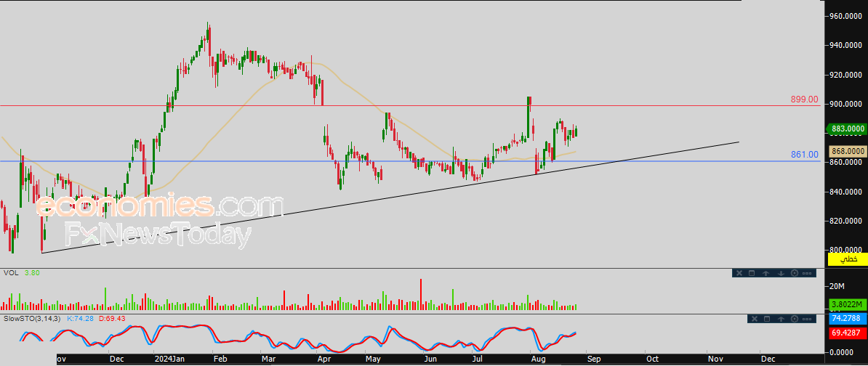The width and height of the screenshot is (868, 366).
Task: Close the VOL indicator panel
Action: 739,273
